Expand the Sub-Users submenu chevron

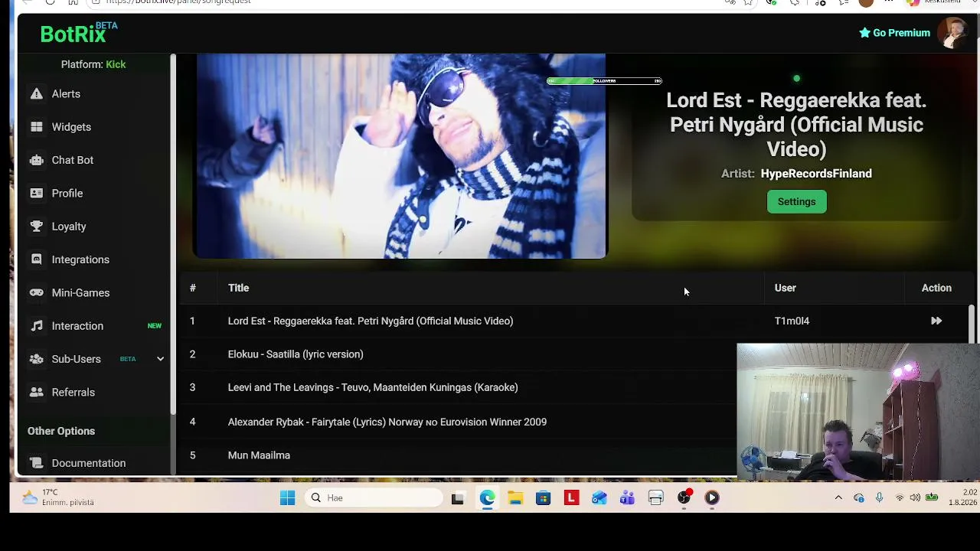(160, 359)
